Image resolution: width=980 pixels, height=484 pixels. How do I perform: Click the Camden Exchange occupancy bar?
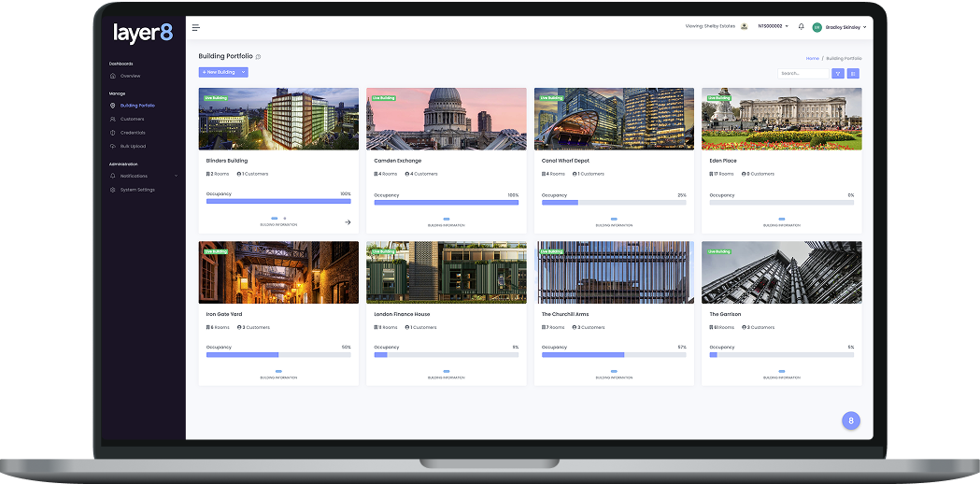(x=446, y=202)
